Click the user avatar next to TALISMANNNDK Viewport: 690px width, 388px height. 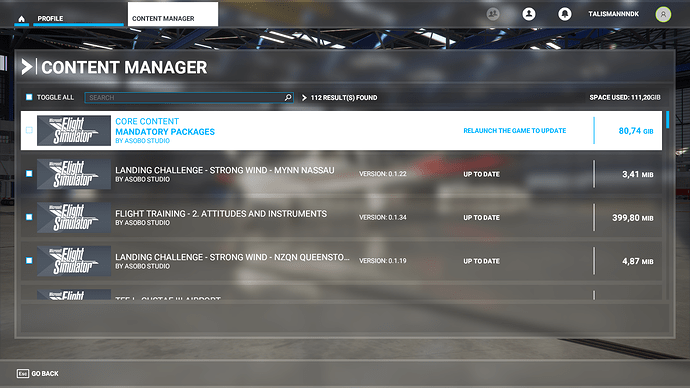pyautogui.click(x=663, y=15)
